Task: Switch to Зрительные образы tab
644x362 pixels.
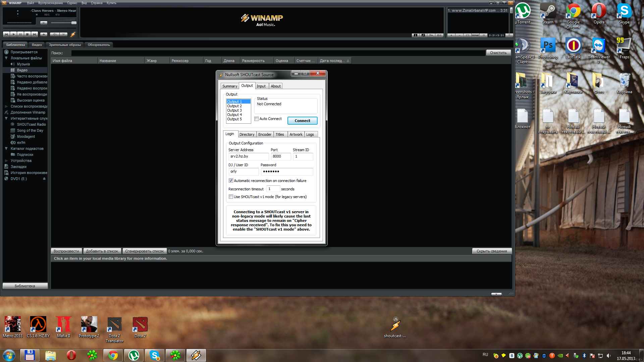Action: coord(65,45)
